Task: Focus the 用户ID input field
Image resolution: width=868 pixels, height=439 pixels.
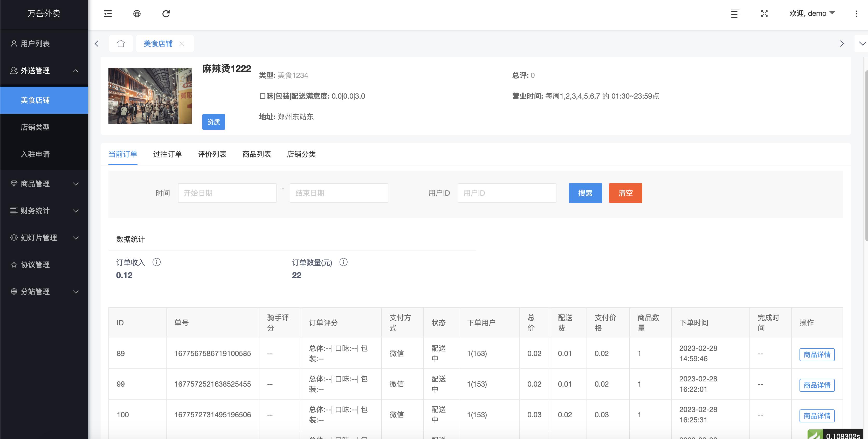Action: (507, 193)
